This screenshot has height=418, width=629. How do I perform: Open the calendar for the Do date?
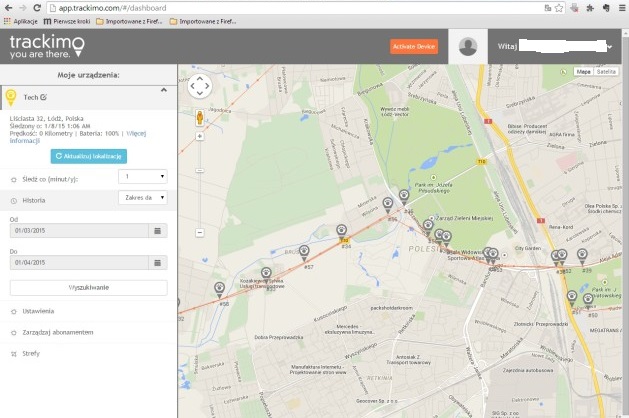[158, 262]
